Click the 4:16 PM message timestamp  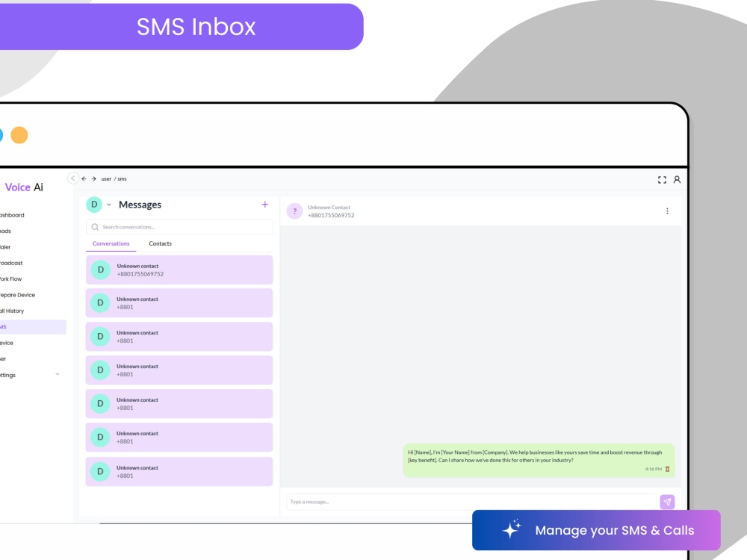[653, 469]
